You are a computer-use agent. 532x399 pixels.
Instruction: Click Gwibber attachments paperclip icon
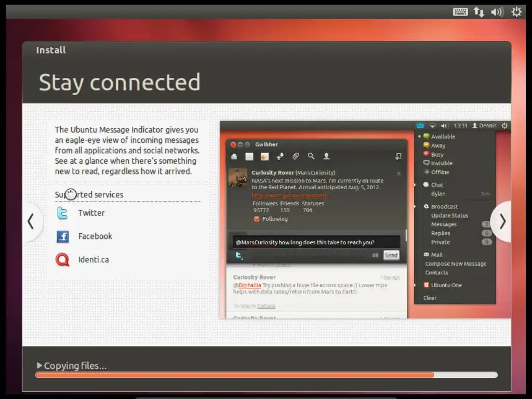tap(296, 156)
